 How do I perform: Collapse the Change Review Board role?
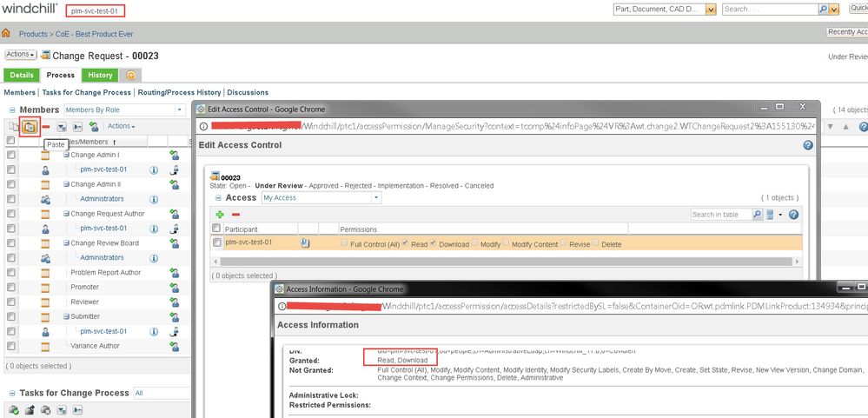coord(66,243)
